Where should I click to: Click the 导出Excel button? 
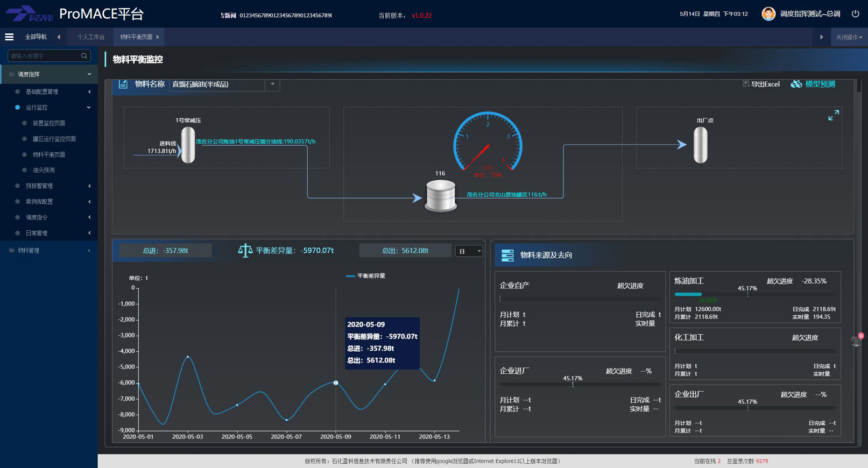(x=761, y=84)
